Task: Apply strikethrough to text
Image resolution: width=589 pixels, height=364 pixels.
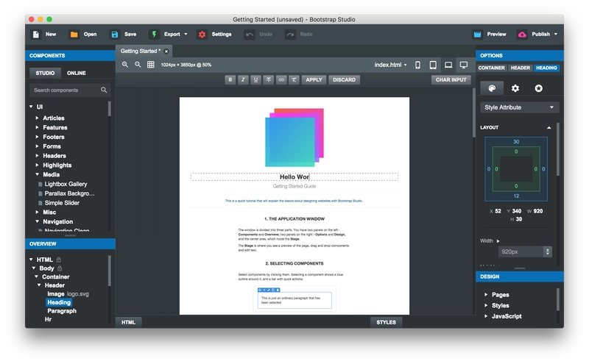Action: click(x=269, y=79)
